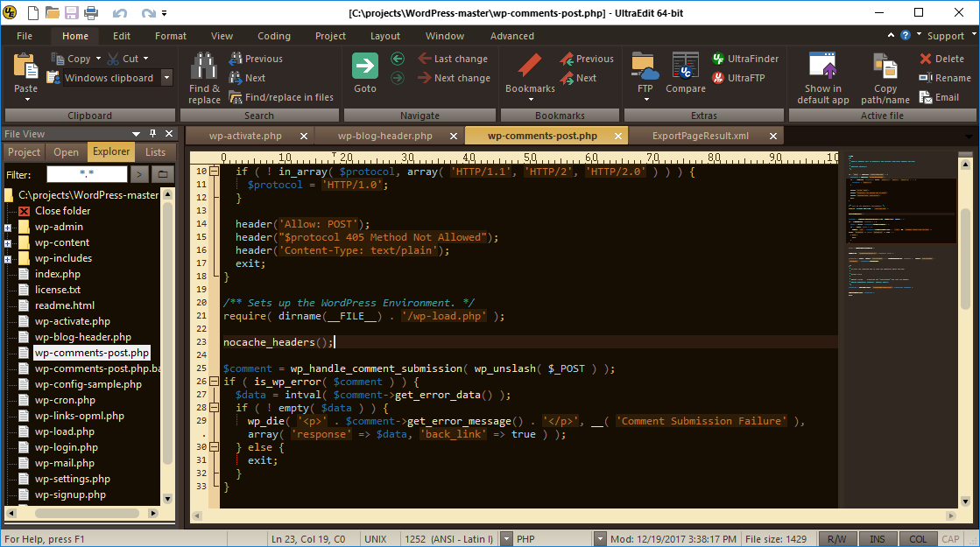Viewport: 980px width, 547px height.
Task: Launch the Compare files tool
Action: coord(685,67)
